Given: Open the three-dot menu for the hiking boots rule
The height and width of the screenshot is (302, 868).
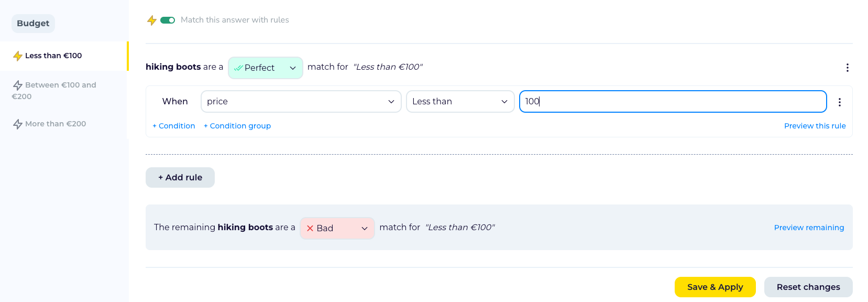Looking at the screenshot, I should (x=847, y=68).
